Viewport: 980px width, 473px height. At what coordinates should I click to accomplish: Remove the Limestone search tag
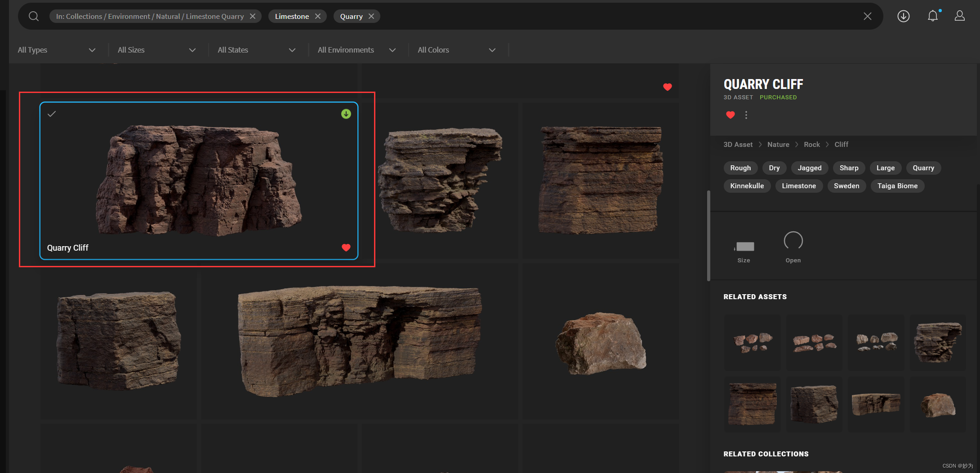pos(318,16)
